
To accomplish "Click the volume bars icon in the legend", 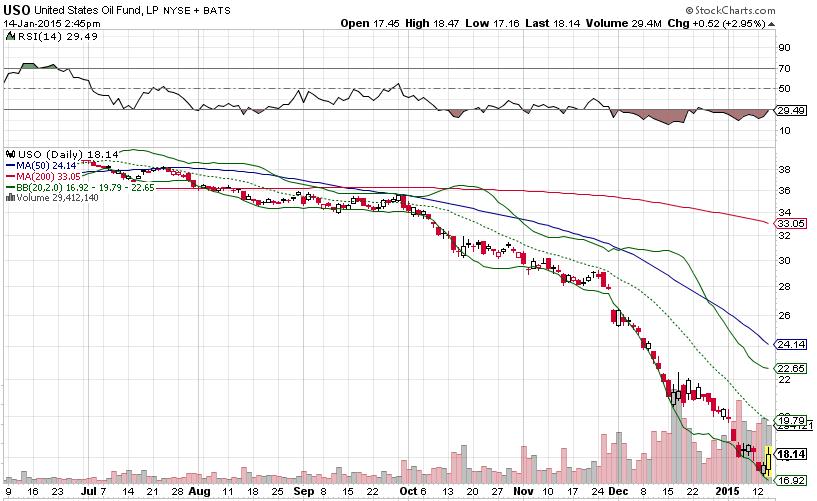I will tap(10, 198).
